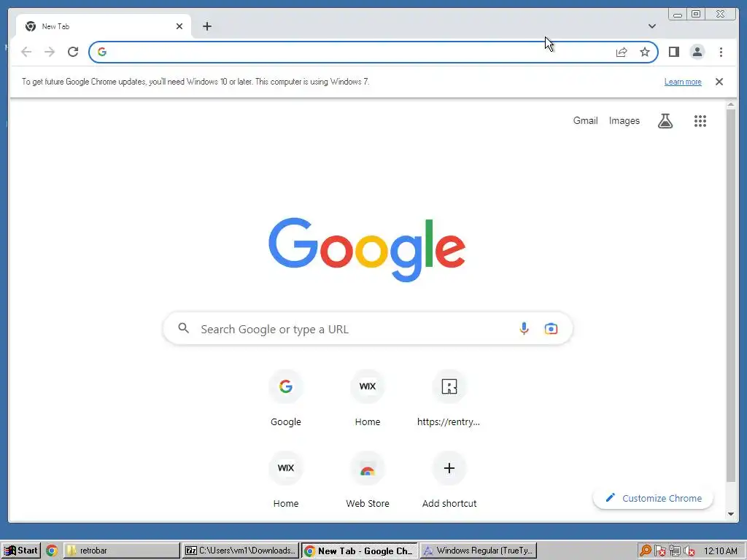Screen dimensions: 747x560
Task: Click the Search Google or type a URL box
Action: (368, 329)
